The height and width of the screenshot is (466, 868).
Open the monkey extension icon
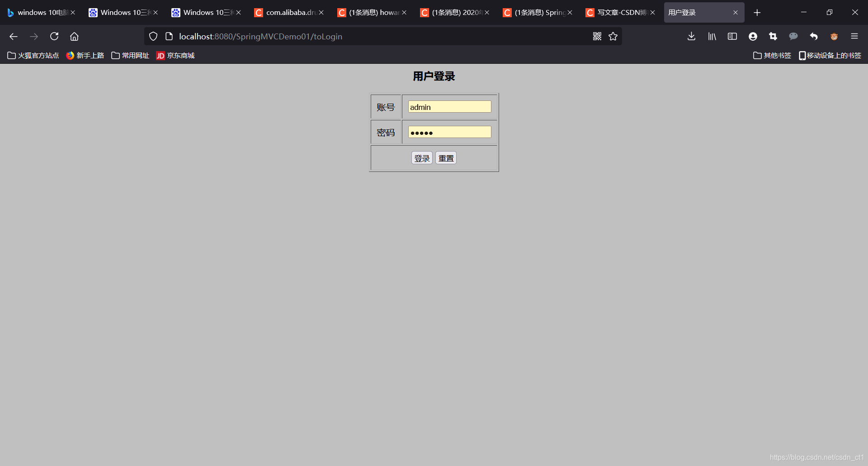[x=834, y=36]
